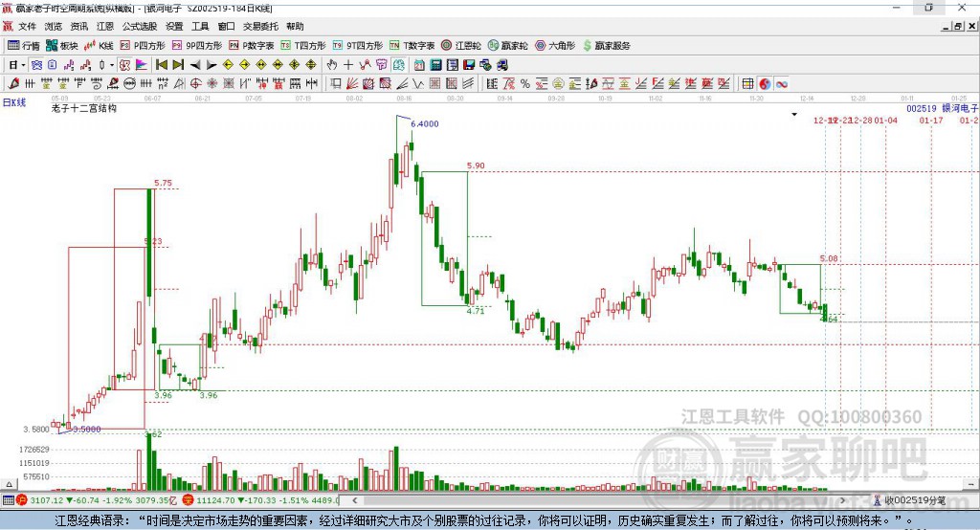980x530 pixels.
Task: Click the 深 index status indicator
Action: point(188,500)
